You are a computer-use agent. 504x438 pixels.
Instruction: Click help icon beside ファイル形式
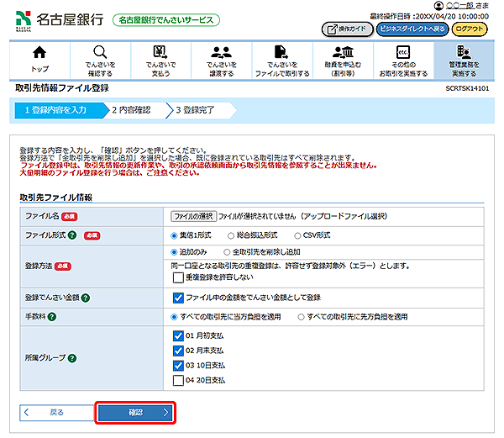(73, 235)
